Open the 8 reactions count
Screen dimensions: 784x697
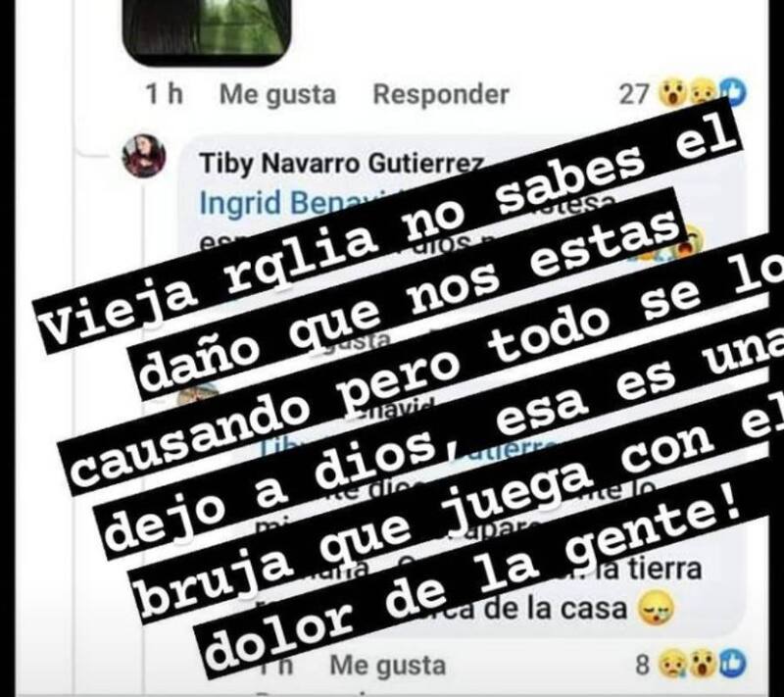click(x=643, y=666)
